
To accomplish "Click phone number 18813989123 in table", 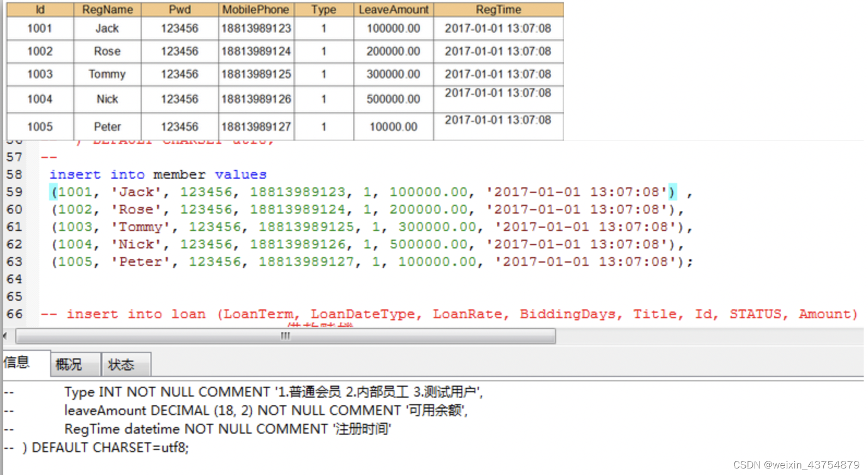I will 256,28.
